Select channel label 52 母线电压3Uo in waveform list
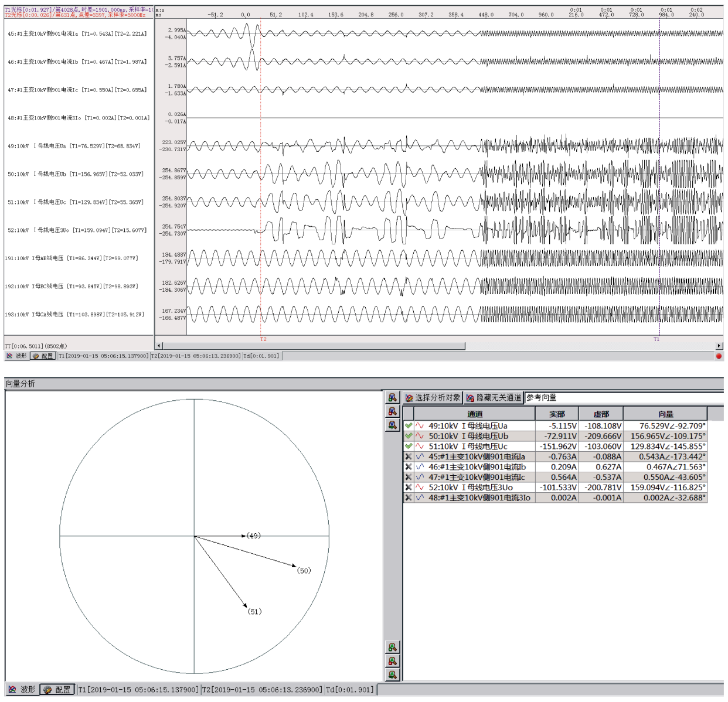This screenshot has width=728, height=702. tap(77, 231)
